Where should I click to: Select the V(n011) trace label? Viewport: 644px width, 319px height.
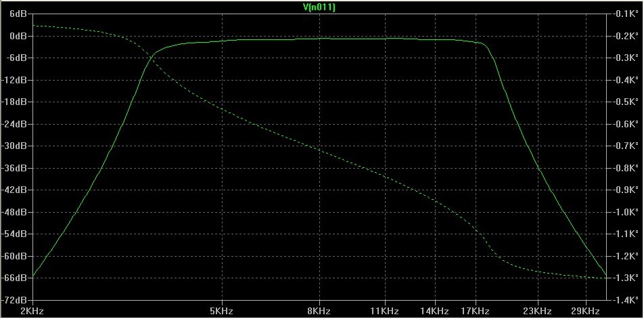pos(319,7)
